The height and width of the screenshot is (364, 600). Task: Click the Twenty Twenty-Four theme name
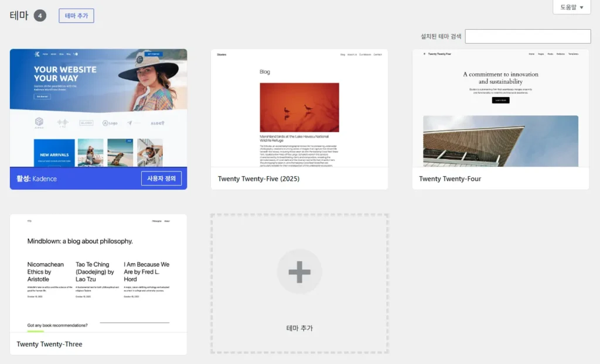(x=450, y=178)
